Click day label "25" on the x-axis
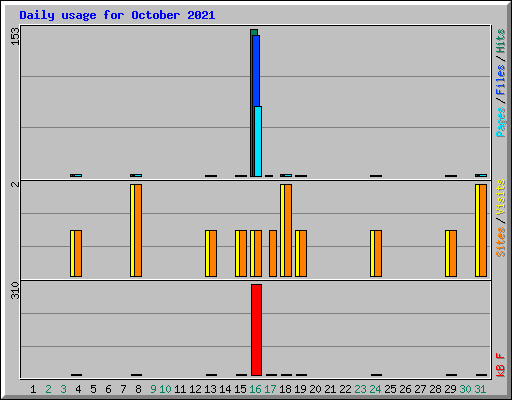Viewport: 512px width, 400px height. pos(390,389)
